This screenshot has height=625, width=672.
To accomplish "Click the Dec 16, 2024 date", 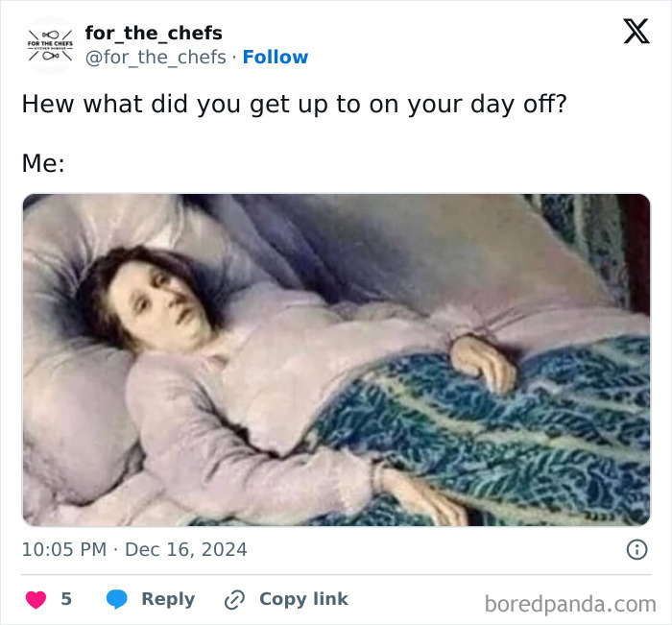I will coord(186,549).
